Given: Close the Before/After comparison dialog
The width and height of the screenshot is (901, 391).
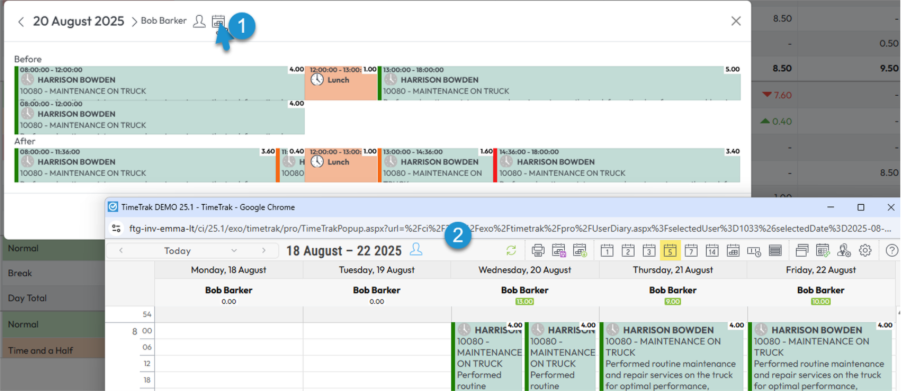Looking at the screenshot, I should tap(736, 21).
